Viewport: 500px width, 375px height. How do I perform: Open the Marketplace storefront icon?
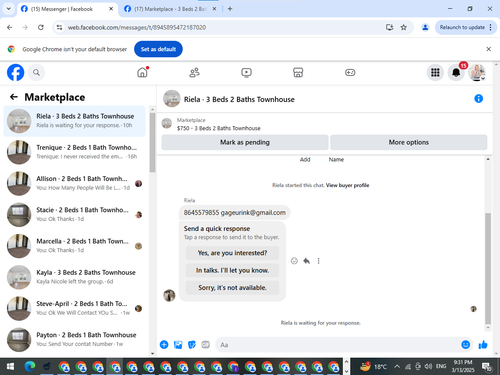pos(298,72)
